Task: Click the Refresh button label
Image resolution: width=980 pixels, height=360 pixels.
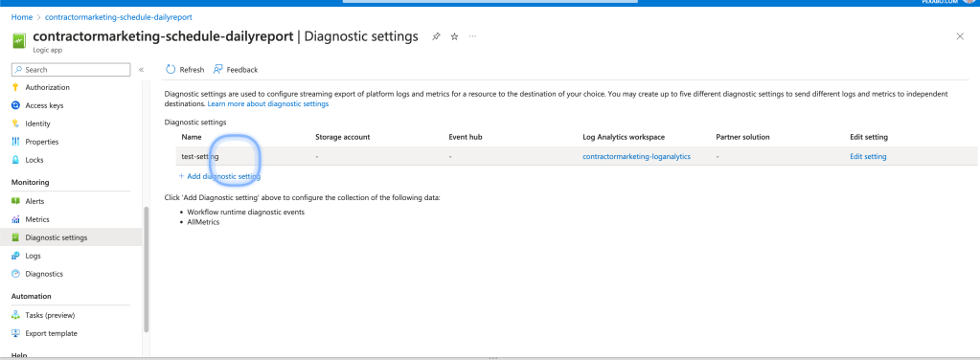Action: (x=192, y=69)
